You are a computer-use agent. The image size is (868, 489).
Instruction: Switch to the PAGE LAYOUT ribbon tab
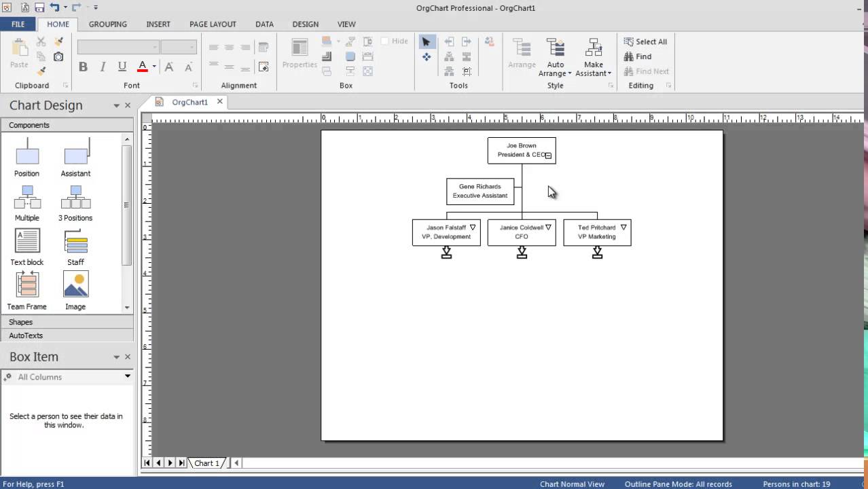click(213, 24)
